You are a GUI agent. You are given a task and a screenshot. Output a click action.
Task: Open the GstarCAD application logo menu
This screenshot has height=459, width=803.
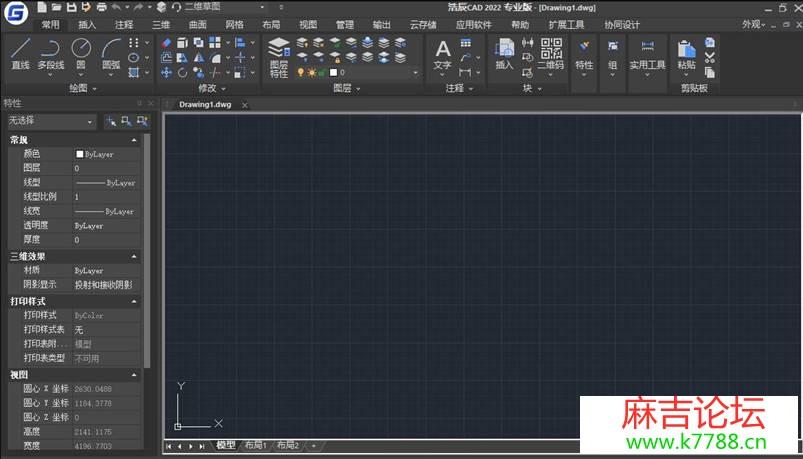coord(16,11)
